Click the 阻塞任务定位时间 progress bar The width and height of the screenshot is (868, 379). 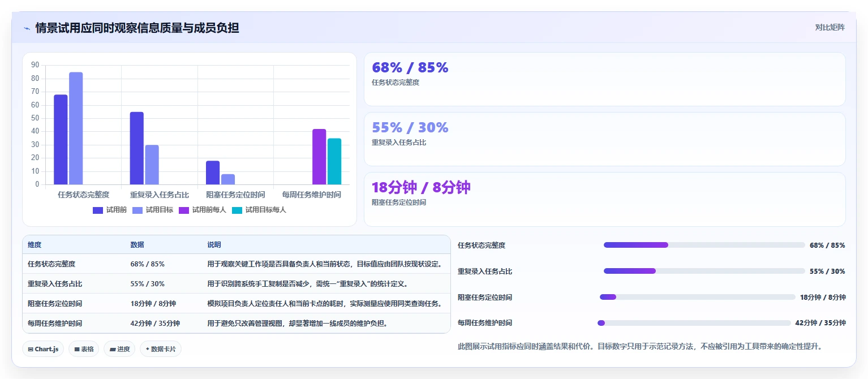[698, 297]
